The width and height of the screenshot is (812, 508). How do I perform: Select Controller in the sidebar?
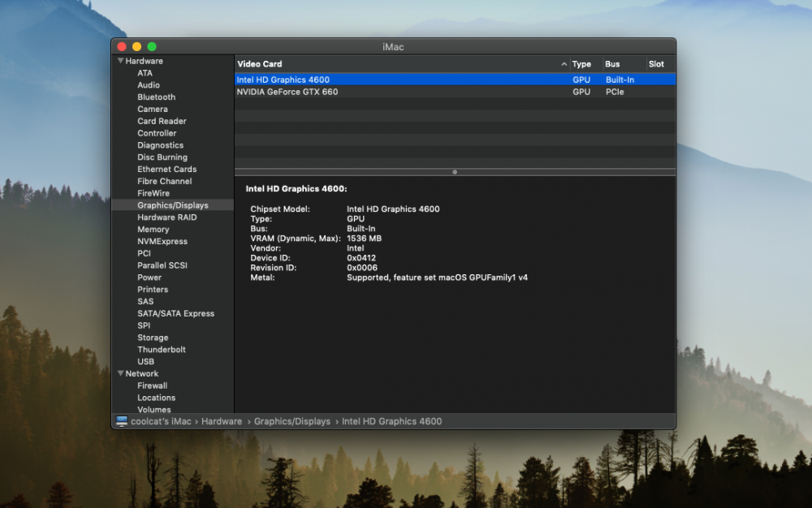(x=157, y=133)
